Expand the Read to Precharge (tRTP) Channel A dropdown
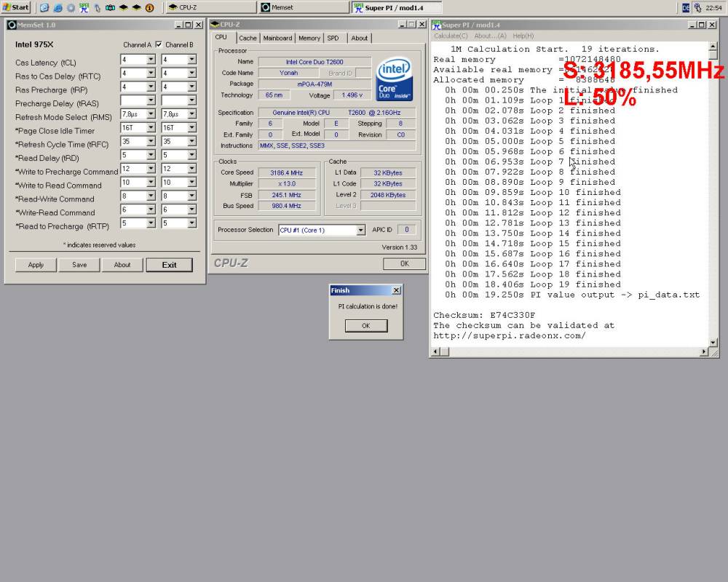This screenshot has height=582, width=728. point(151,223)
